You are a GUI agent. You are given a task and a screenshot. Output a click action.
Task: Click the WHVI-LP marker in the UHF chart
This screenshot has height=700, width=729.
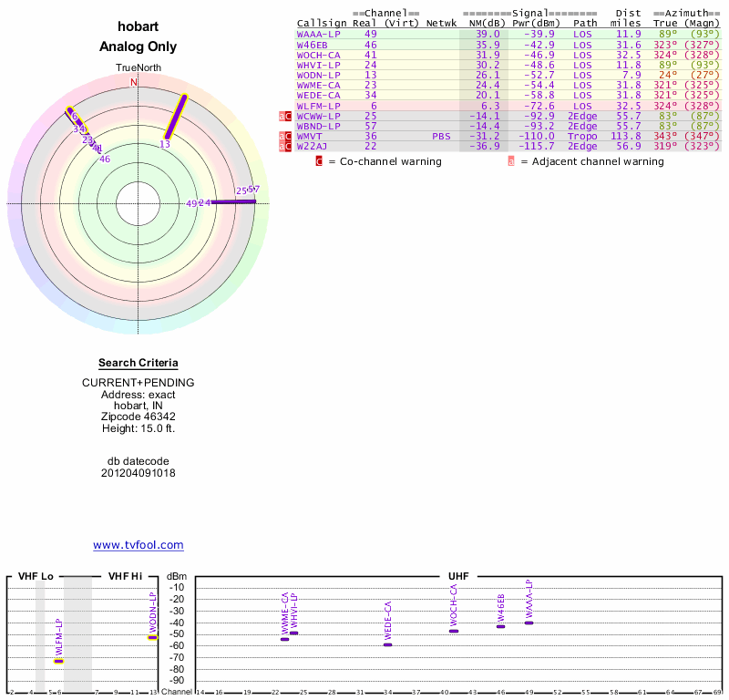point(293,633)
